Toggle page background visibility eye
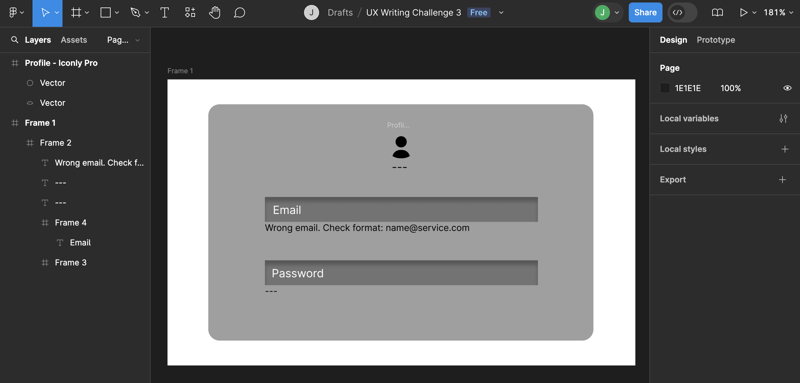 click(787, 88)
